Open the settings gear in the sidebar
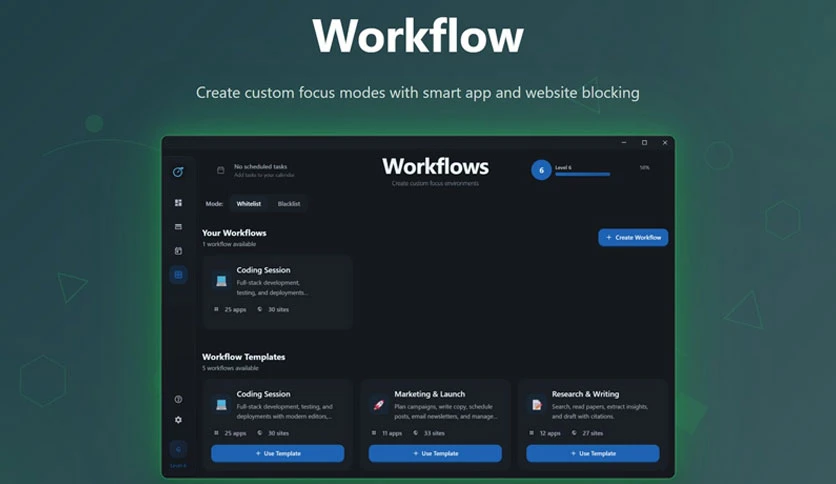Image resolution: width=836 pixels, height=484 pixels. pyautogui.click(x=178, y=420)
